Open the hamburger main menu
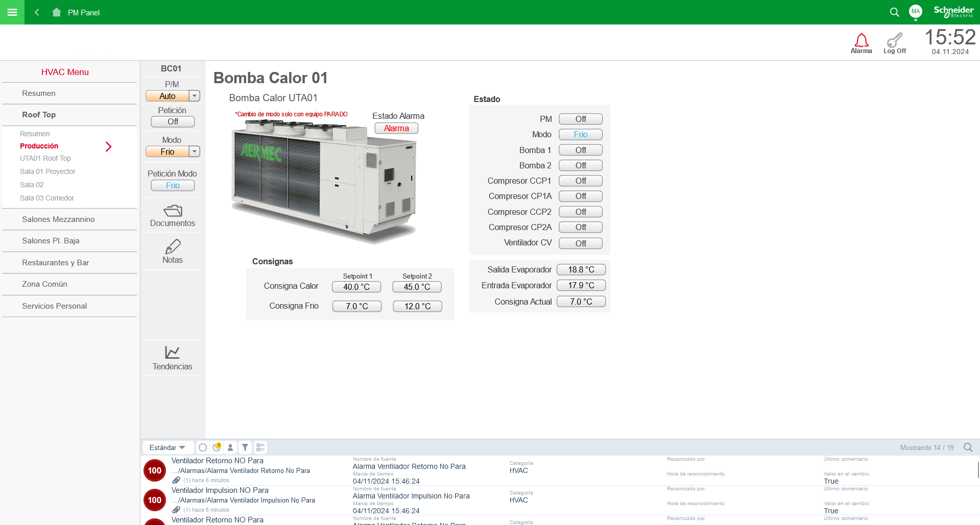Image resolution: width=980 pixels, height=525 pixels. [12, 12]
